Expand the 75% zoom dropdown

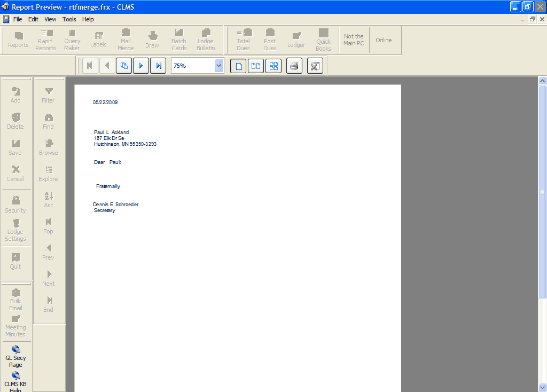pyautogui.click(x=218, y=66)
